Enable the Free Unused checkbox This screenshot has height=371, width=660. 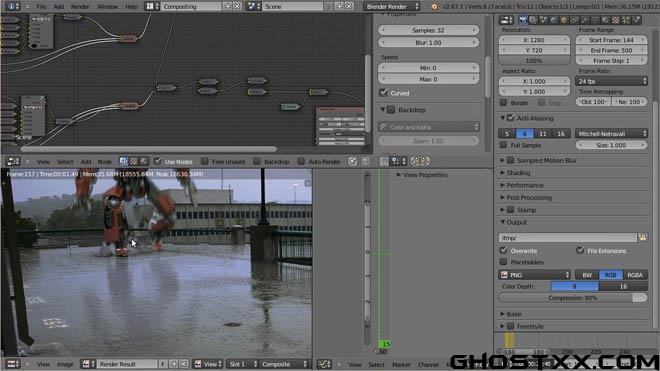pyautogui.click(x=205, y=161)
